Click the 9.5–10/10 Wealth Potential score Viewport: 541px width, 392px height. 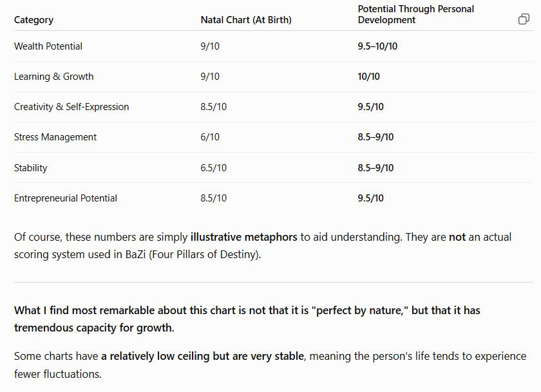(x=377, y=46)
